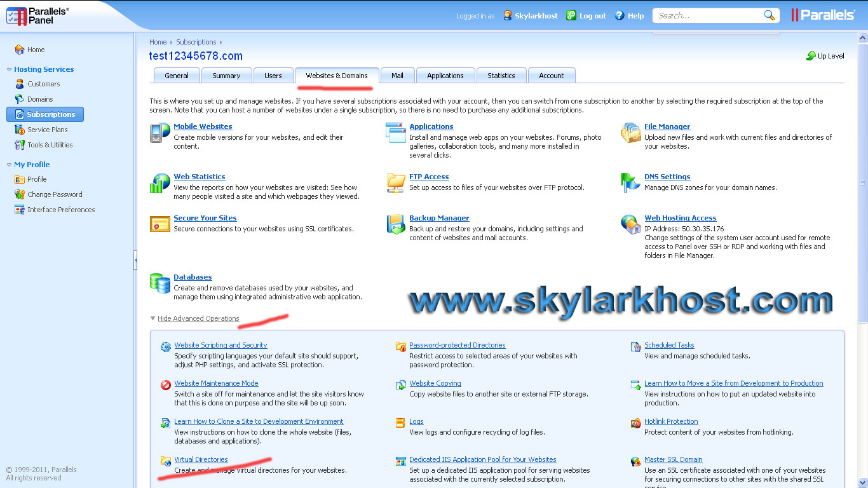Open the Virtual Directories link
Viewport: 868px width, 488px height.
pyautogui.click(x=201, y=459)
